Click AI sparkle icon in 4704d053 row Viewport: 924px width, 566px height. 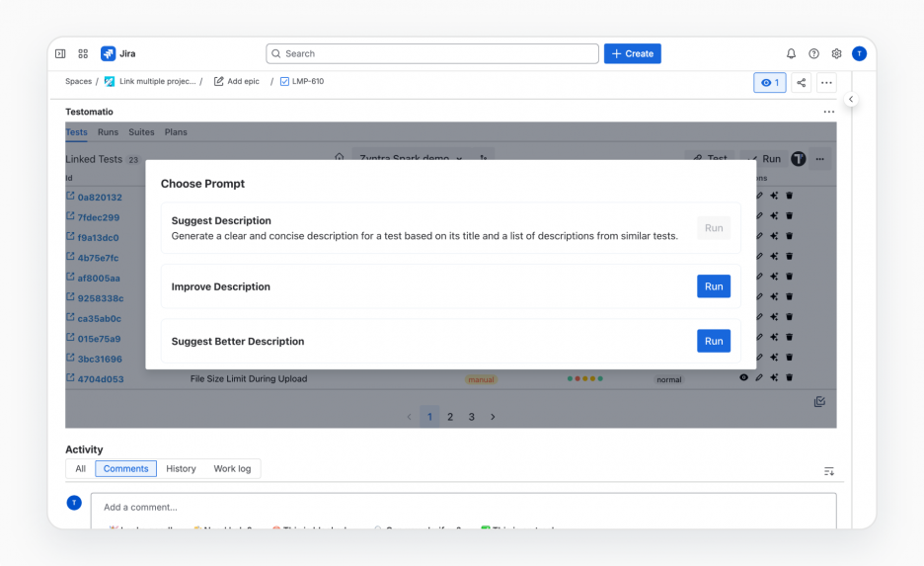click(x=774, y=377)
